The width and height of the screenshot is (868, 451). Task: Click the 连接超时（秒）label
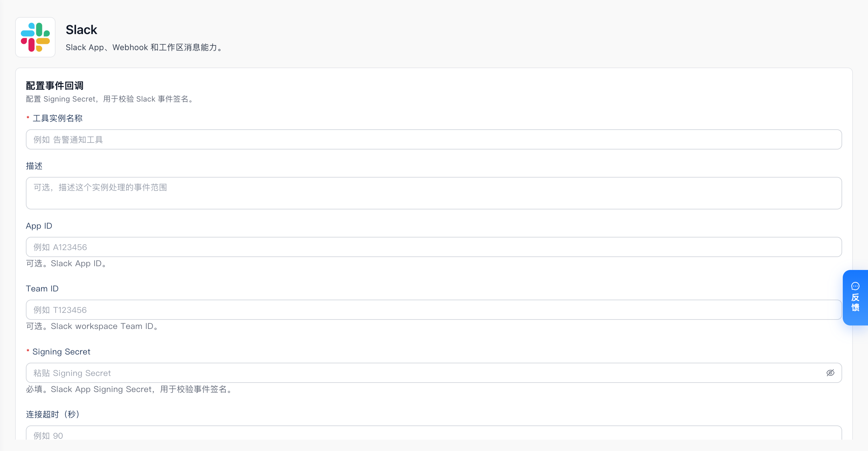click(53, 414)
